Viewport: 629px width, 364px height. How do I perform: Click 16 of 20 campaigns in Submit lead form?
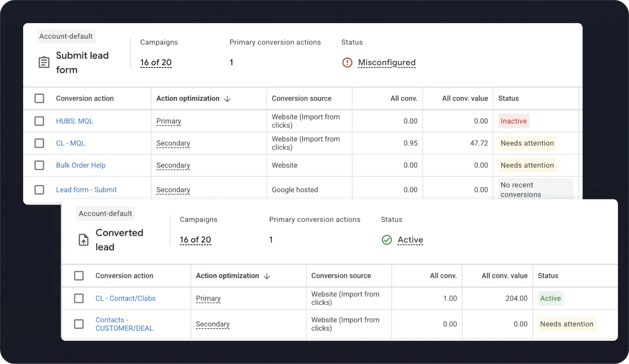[x=156, y=62]
